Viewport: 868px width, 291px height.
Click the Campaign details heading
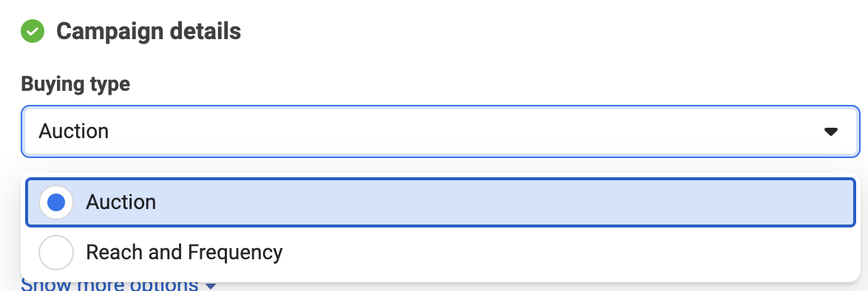[149, 32]
